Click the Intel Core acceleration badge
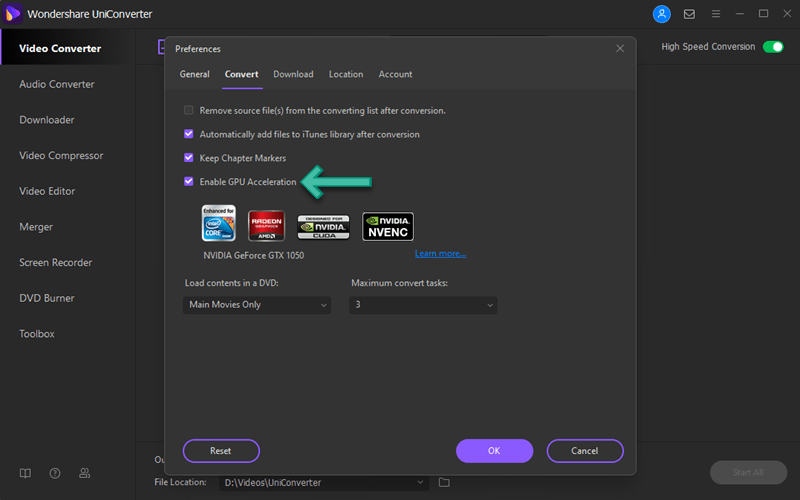 click(x=218, y=223)
